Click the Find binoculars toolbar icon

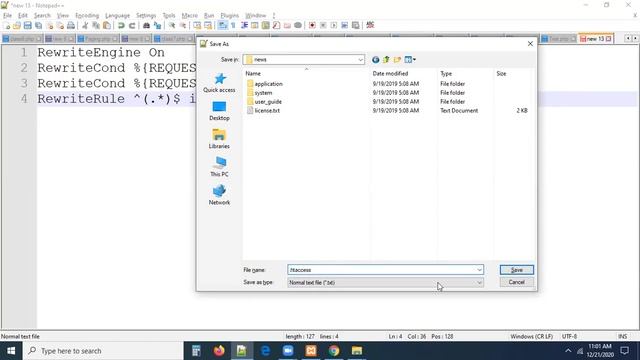tap(146, 25)
